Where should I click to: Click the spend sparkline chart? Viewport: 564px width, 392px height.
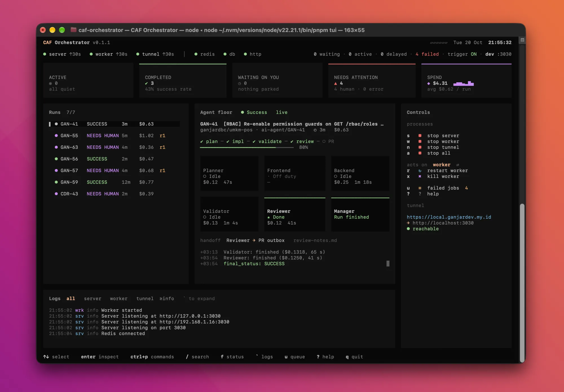pyautogui.click(x=464, y=83)
